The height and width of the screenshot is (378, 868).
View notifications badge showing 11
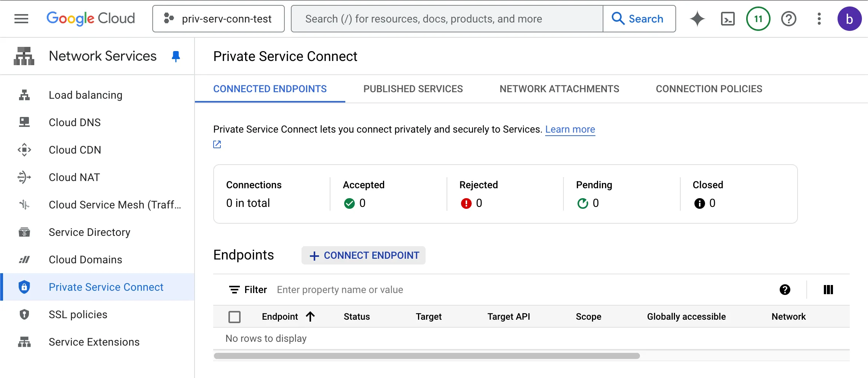click(x=758, y=19)
